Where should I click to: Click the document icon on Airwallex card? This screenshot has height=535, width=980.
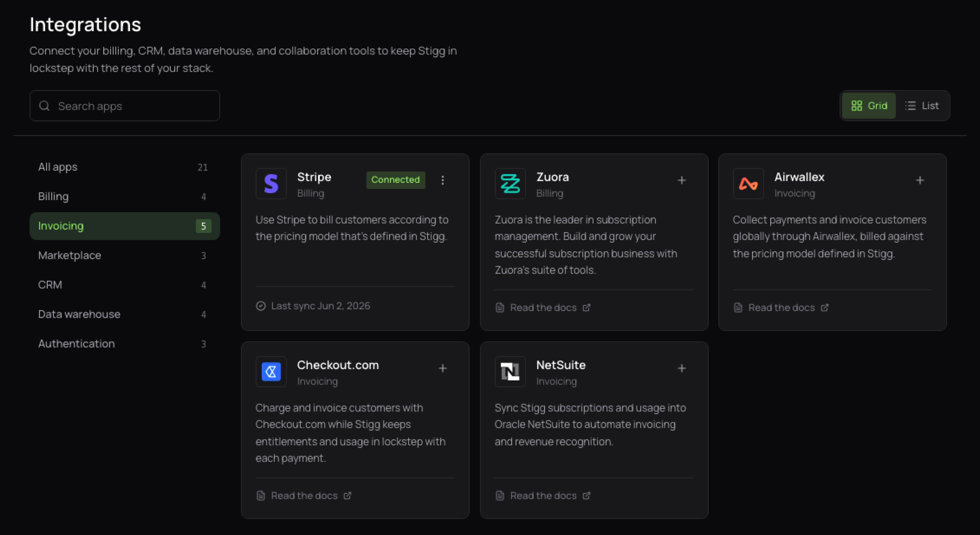click(738, 307)
